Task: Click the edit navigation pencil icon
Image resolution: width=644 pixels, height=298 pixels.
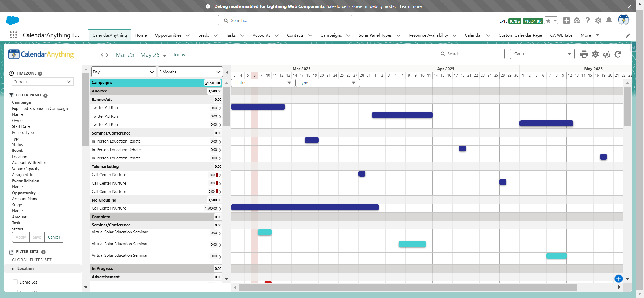Action: pos(628,36)
